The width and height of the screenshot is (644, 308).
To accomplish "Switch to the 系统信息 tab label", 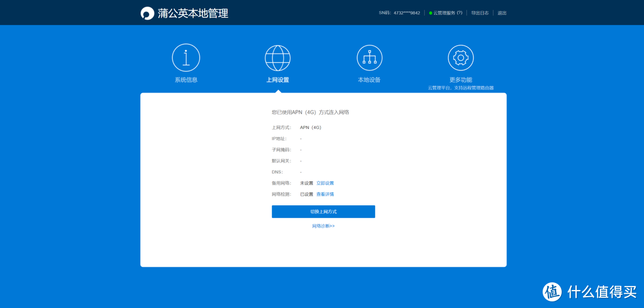I will [186, 80].
